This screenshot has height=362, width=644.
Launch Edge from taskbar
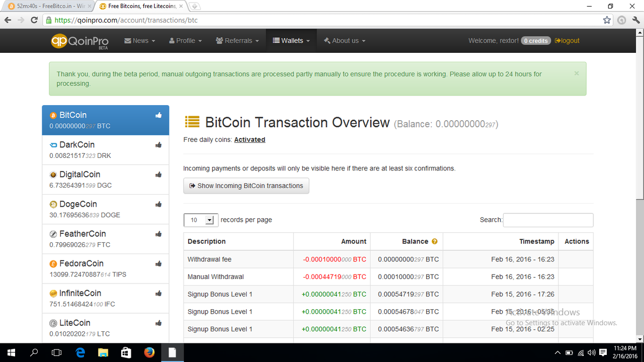80,352
